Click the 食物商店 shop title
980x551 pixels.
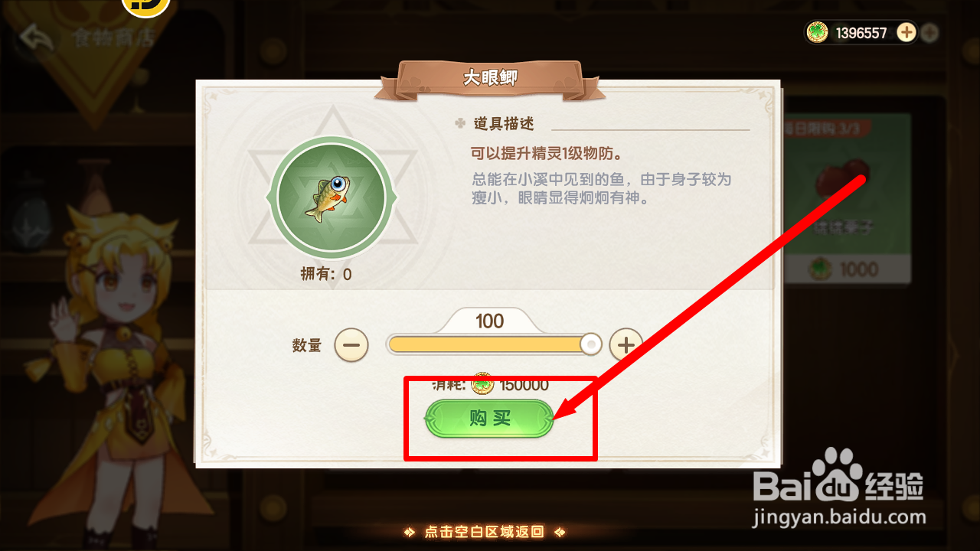114,37
